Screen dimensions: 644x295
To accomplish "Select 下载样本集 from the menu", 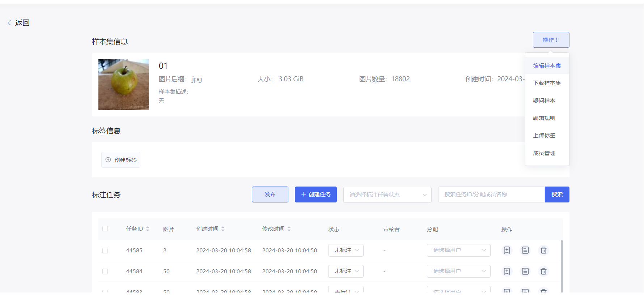I will (x=547, y=83).
